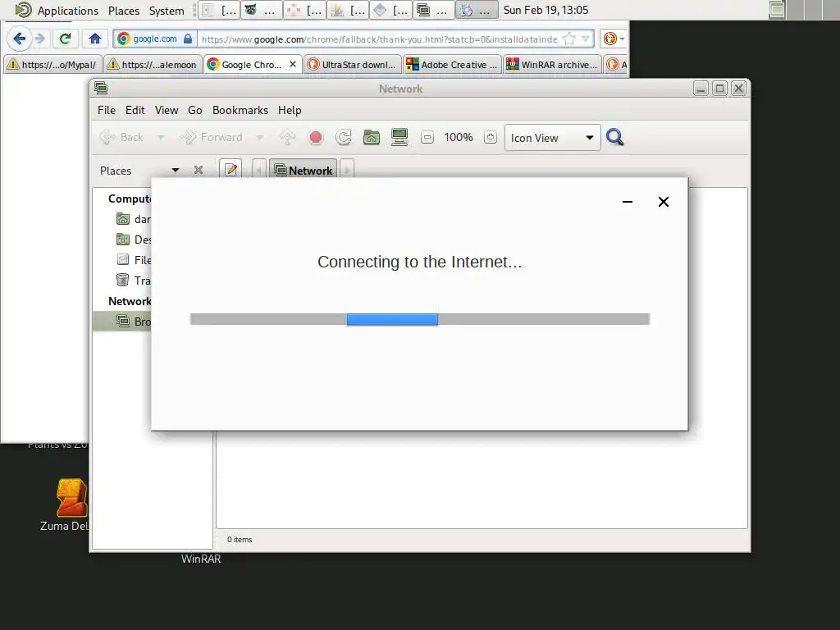Reload the page in the browser
840x630 pixels.
coord(66,39)
